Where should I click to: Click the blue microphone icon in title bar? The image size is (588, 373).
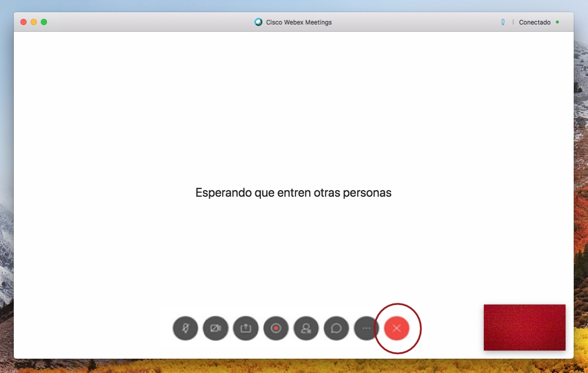503,22
